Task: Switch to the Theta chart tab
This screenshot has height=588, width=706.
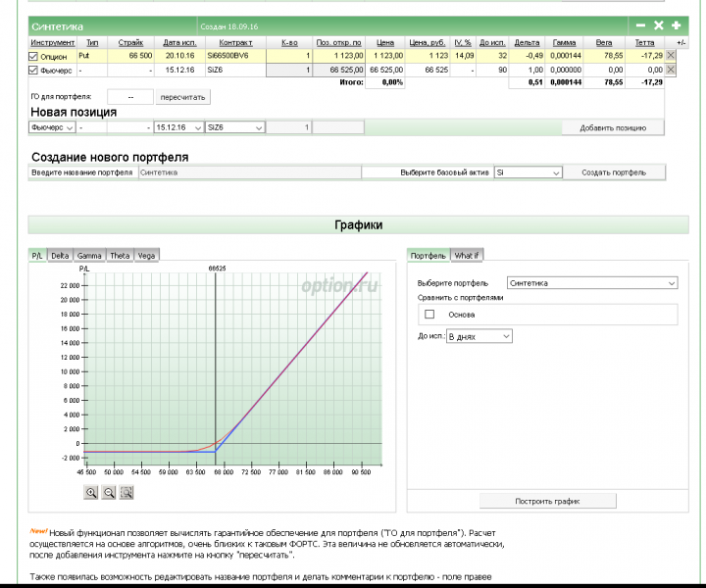Action: tap(120, 255)
